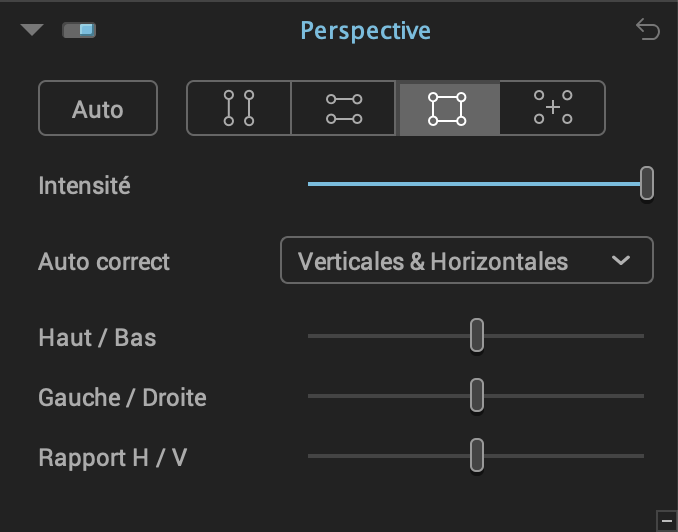Reset Perspective panel with undo arrow

click(x=648, y=29)
